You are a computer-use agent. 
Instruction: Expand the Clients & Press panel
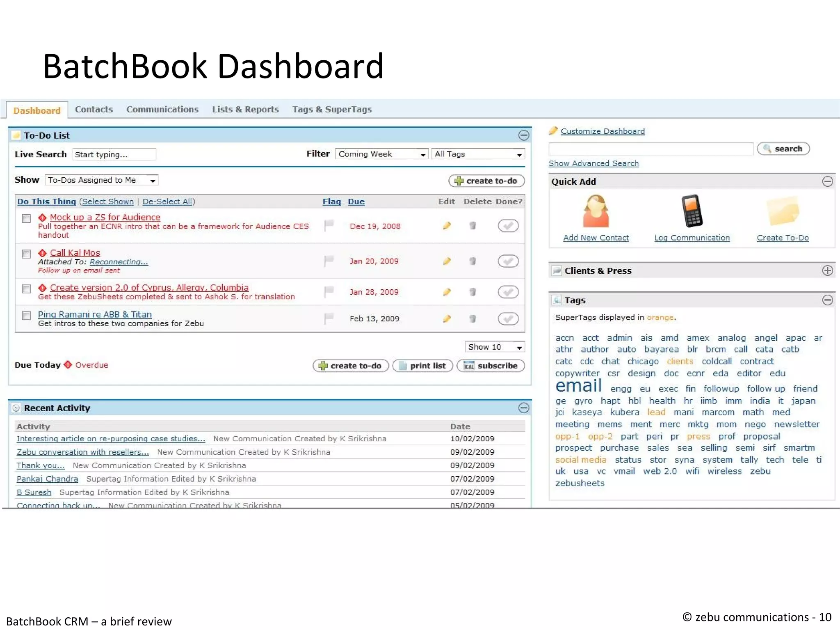828,270
